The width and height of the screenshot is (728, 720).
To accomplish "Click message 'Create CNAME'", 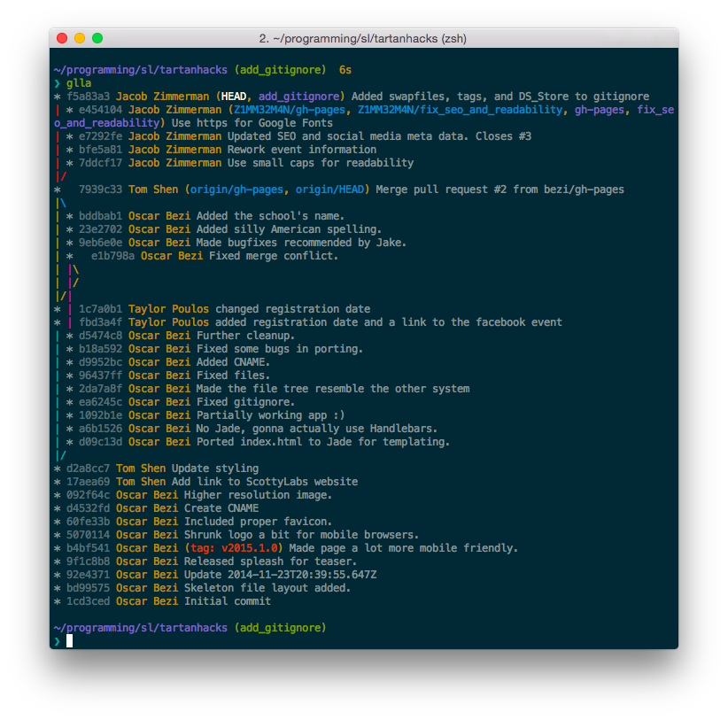I will (x=221, y=508).
